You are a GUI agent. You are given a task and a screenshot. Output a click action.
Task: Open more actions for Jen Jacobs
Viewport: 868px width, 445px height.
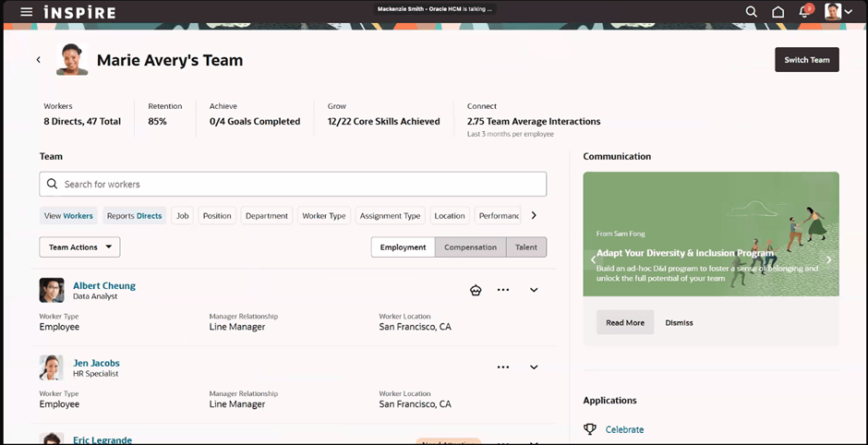(503, 367)
